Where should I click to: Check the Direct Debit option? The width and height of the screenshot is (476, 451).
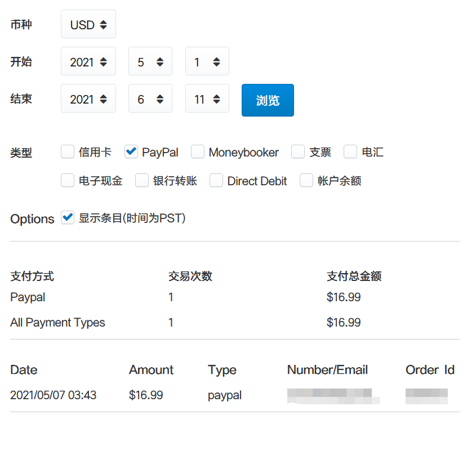click(x=216, y=180)
